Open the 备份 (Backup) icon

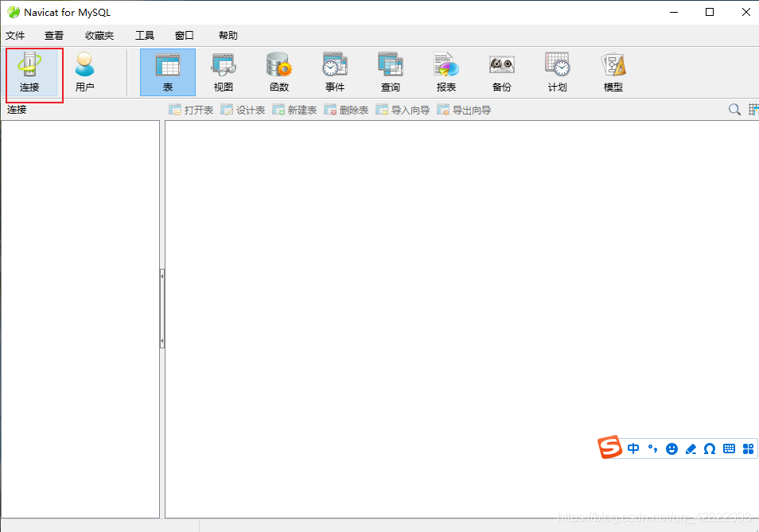pos(502,72)
